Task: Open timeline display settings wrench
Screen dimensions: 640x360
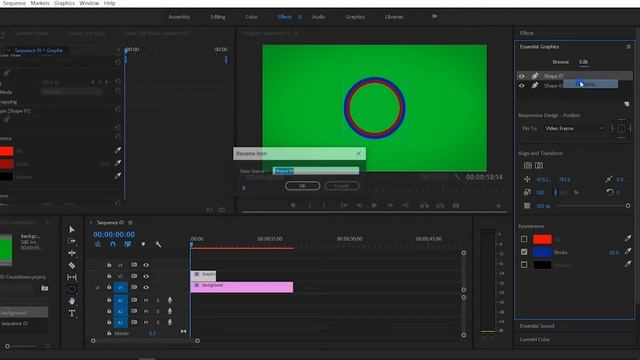Action: [158, 244]
